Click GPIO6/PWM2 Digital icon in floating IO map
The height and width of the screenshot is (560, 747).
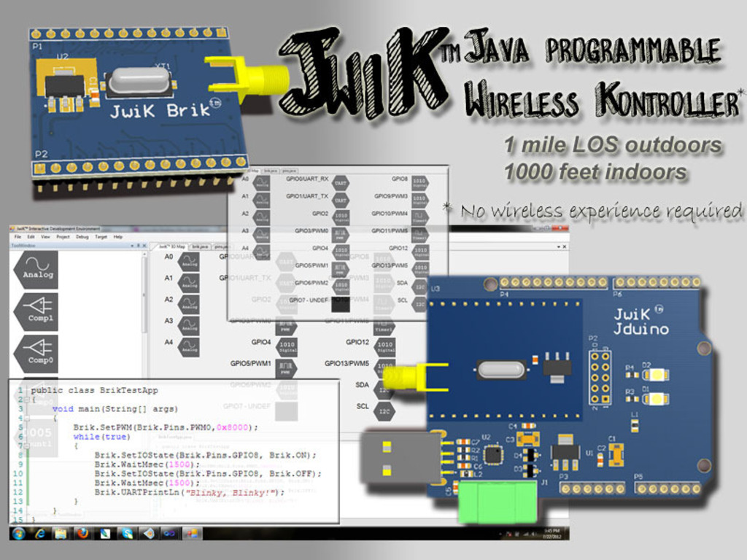(340, 286)
